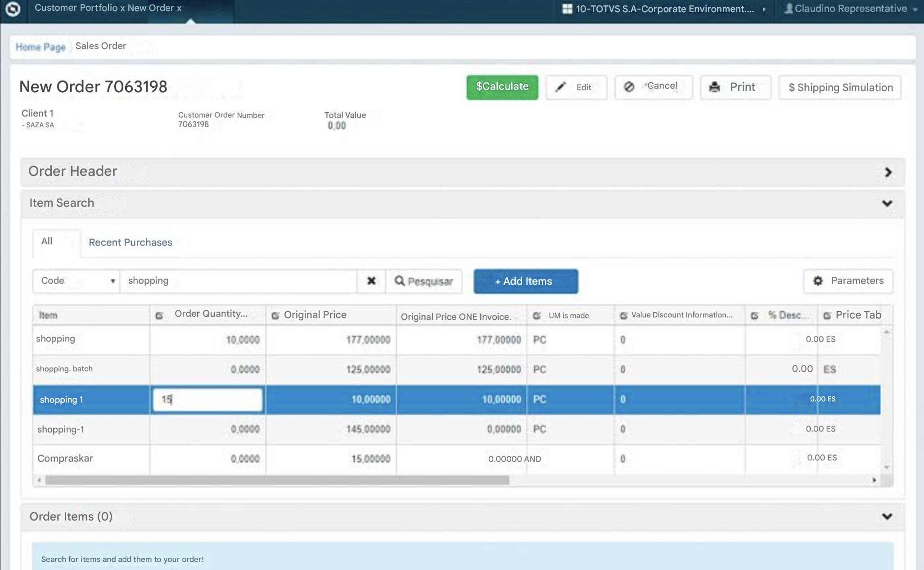The image size is (924, 570).
Task: Click the green $Calculate button
Action: [x=502, y=87]
